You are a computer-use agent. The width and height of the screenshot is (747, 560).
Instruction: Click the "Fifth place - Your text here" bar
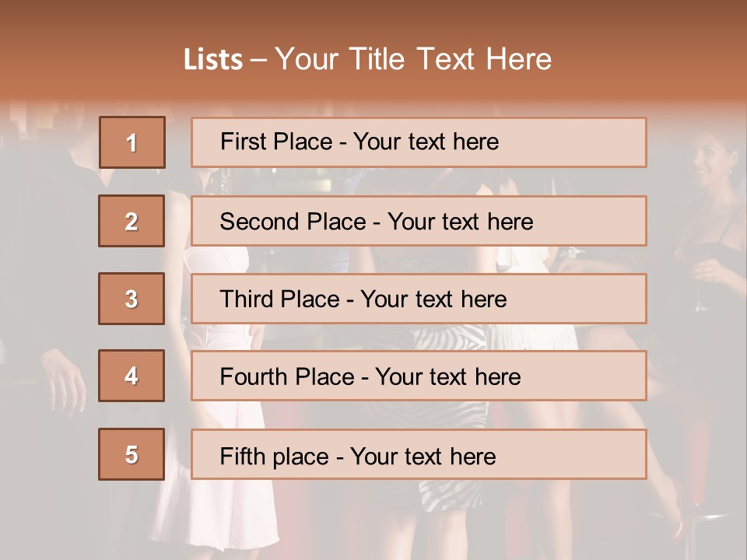[419, 454]
